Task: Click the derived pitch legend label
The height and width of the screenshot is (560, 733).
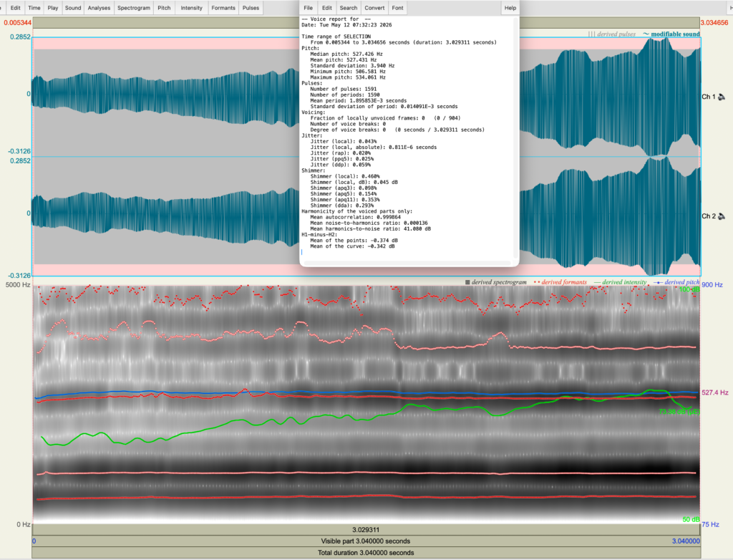Action: click(676, 282)
